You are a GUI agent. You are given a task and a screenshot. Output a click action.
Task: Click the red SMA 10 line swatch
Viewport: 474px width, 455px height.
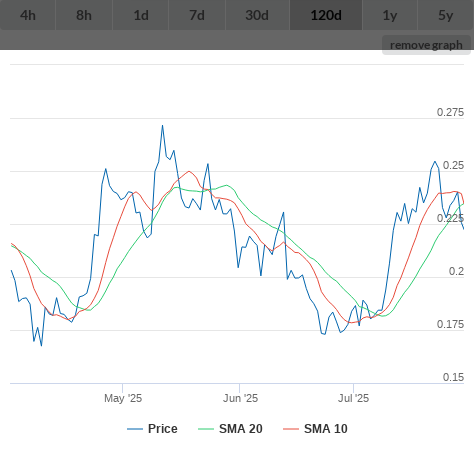click(x=291, y=429)
